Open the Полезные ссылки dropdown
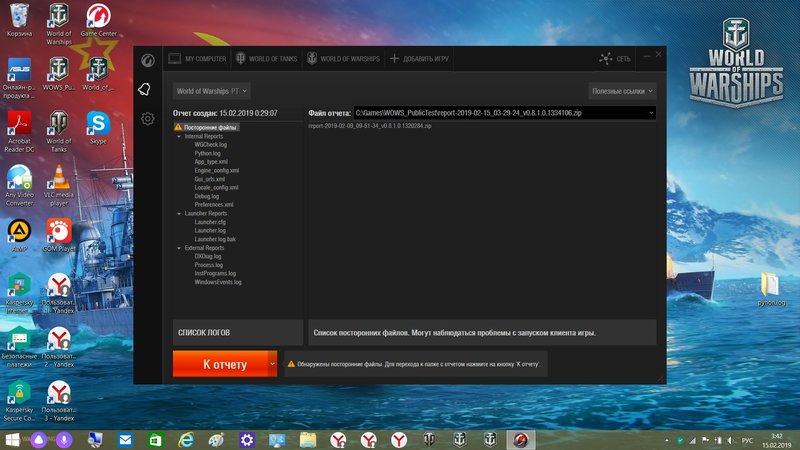Screen dimensions: 800x450 (622, 91)
